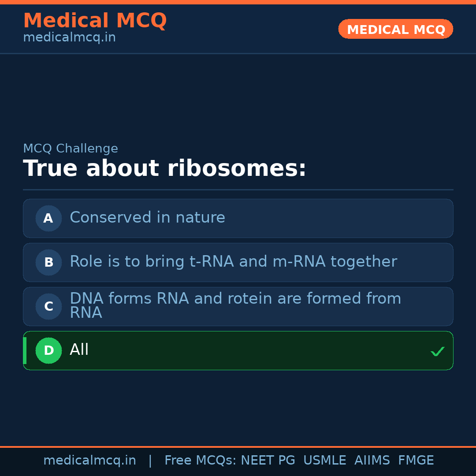Click the letter C circle badge
The height and width of the screenshot is (476, 476).
(48, 306)
